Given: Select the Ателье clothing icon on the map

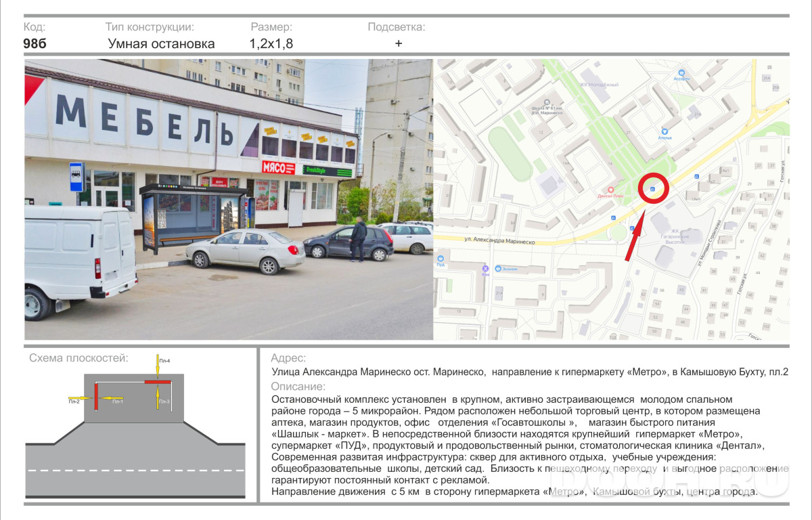Looking at the screenshot, I should pos(664,131).
